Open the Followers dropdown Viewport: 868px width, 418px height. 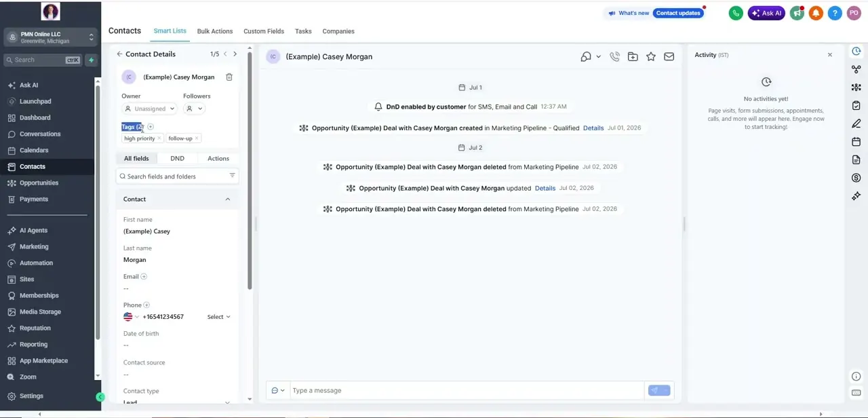tap(194, 109)
